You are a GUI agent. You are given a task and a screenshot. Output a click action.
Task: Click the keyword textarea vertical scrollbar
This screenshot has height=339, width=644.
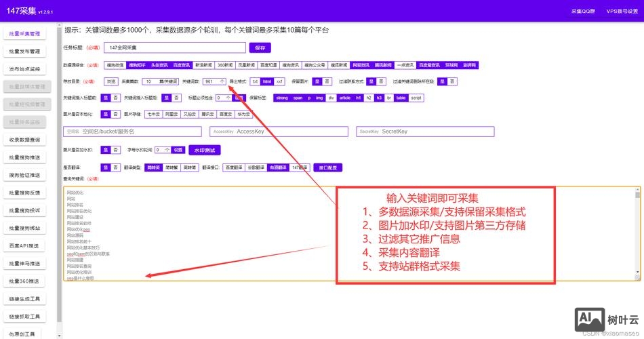point(637,233)
